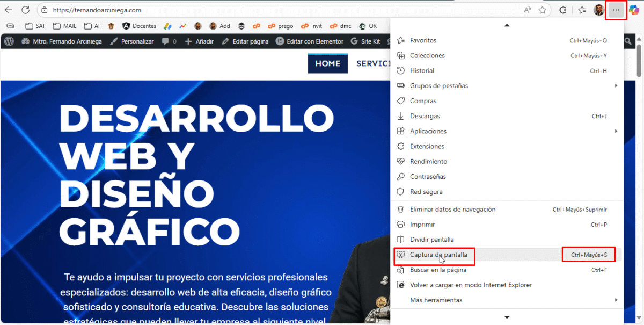Open the Favorites hub icon in toolbar

pos(582,10)
